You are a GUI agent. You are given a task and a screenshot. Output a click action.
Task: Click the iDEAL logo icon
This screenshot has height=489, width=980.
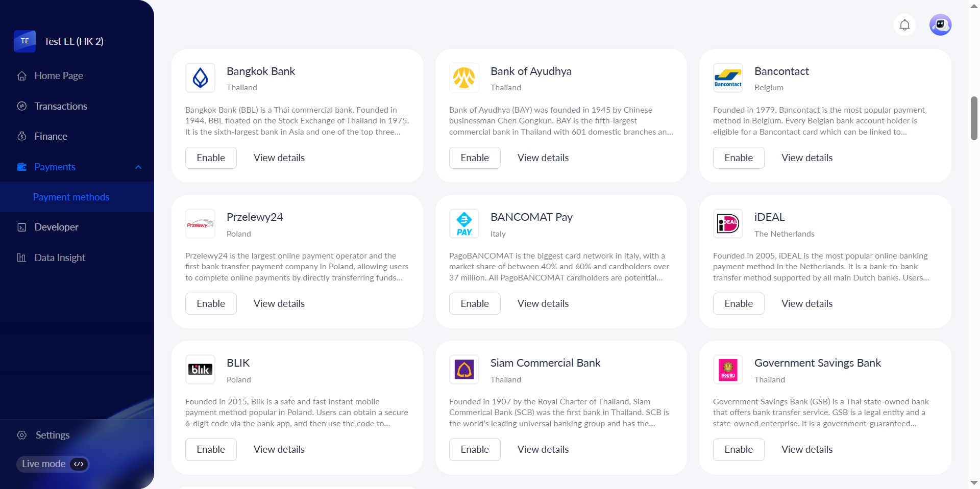(x=728, y=224)
